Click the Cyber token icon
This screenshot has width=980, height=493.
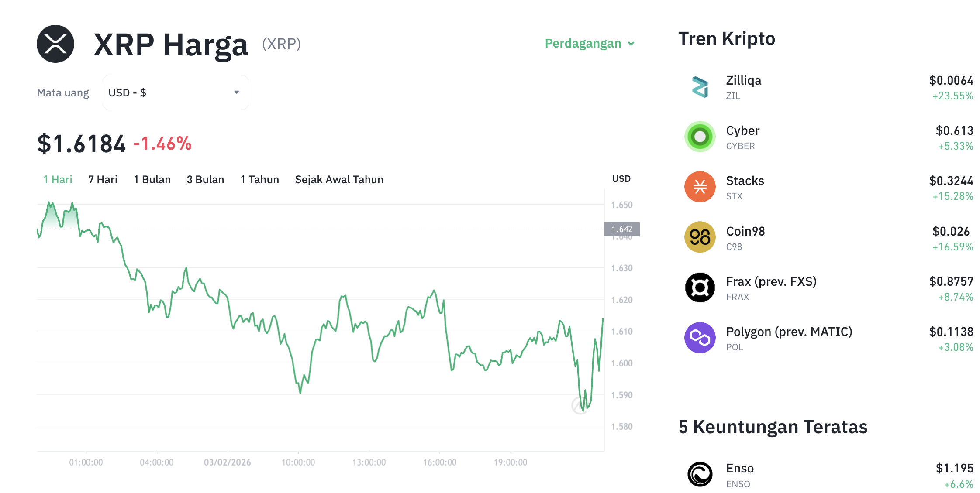pyautogui.click(x=700, y=137)
